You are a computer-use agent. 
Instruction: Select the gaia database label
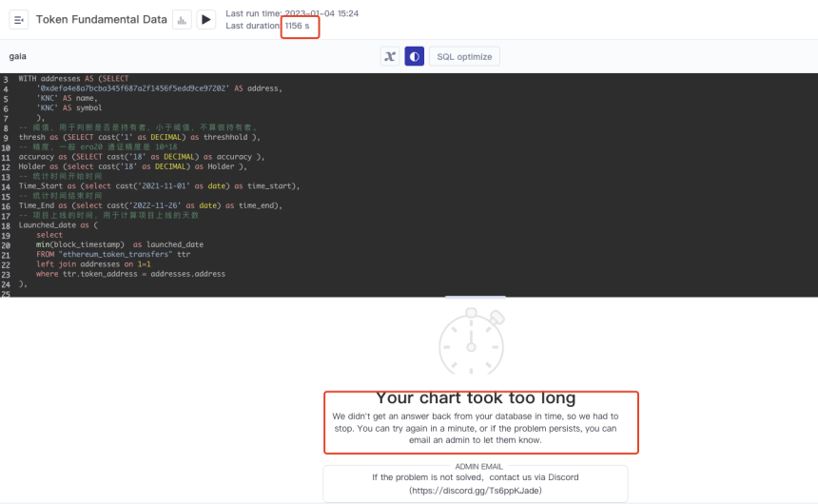(18, 56)
